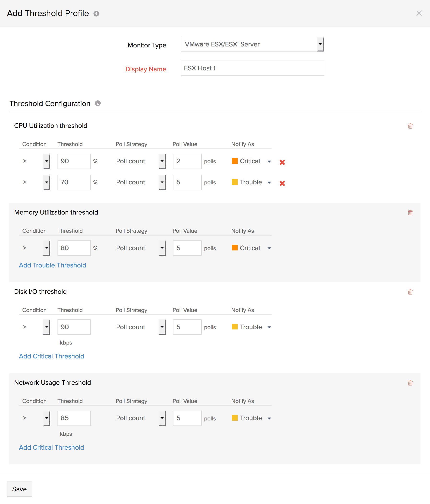This screenshot has height=504, width=430.
Task: Open Poll Strategy dropdown in Disk I/O row
Action: (162, 327)
